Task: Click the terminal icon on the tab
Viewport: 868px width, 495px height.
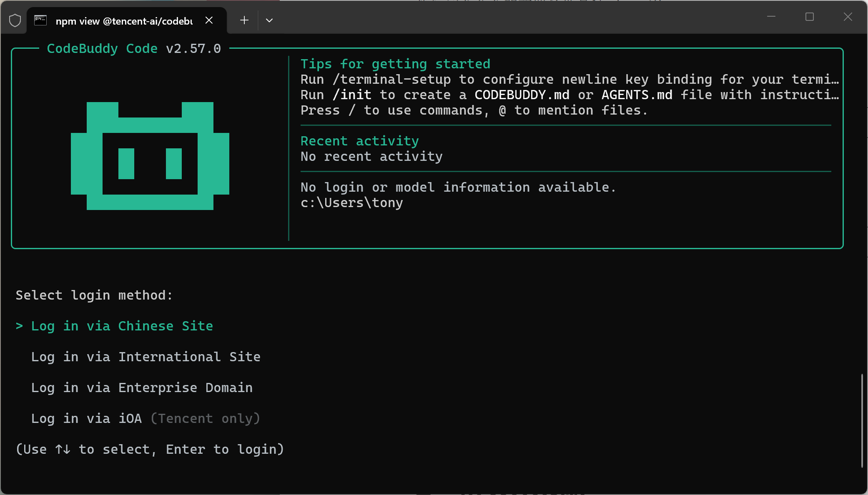Action: [40, 20]
